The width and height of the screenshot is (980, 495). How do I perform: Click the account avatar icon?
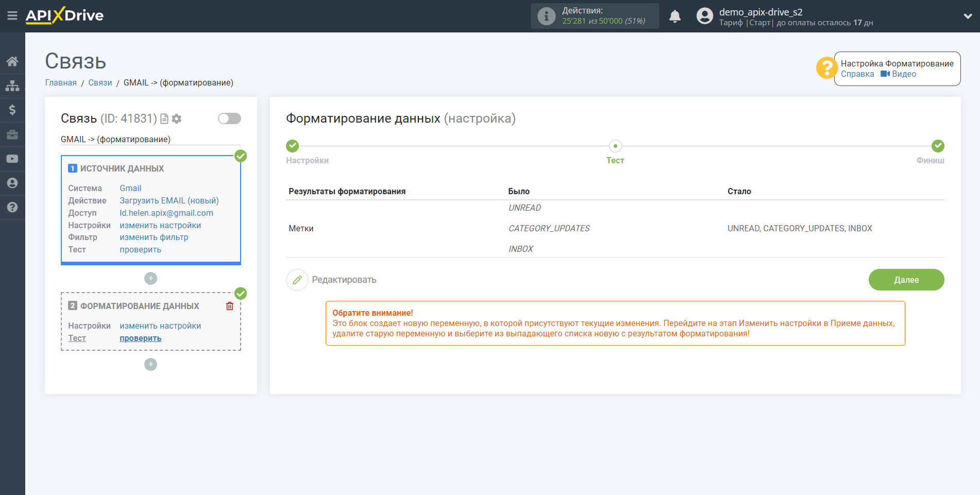click(705, 16)
